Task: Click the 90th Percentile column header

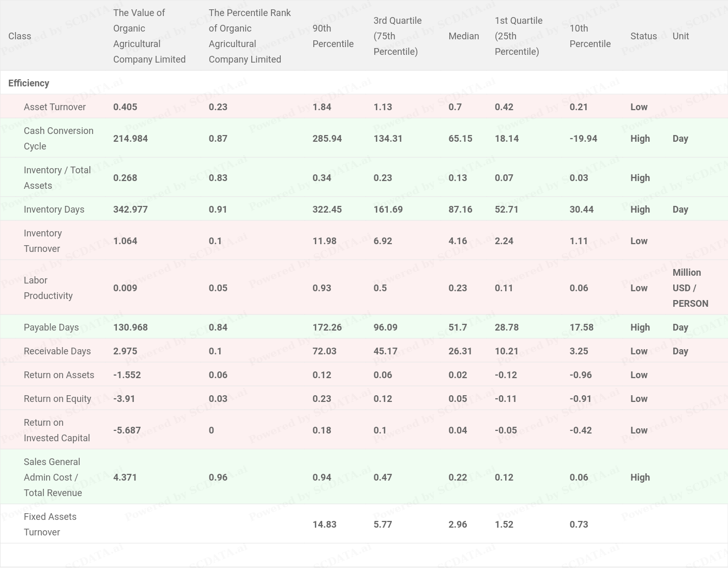Action: pos(333,36)
